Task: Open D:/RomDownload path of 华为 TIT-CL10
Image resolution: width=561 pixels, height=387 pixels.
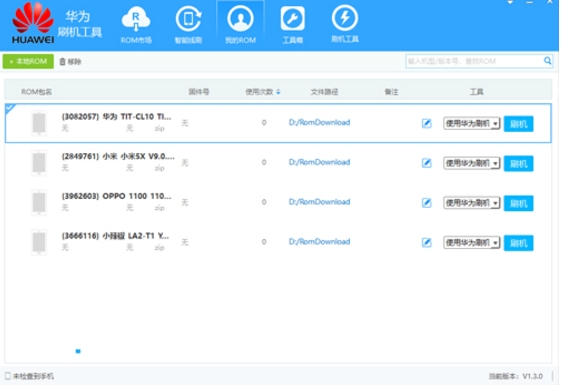Action: pyautogui.click(x=319, y=122)
